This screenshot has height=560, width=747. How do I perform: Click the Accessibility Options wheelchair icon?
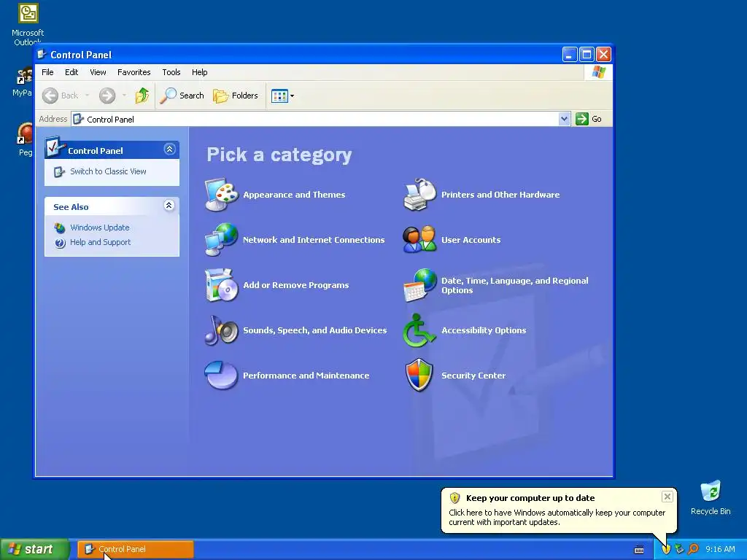click(x=419, y=330)
